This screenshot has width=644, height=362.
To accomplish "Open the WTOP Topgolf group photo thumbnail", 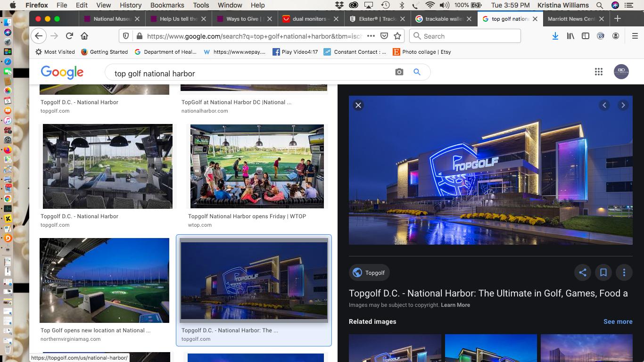I will click(x=257, y=166).
